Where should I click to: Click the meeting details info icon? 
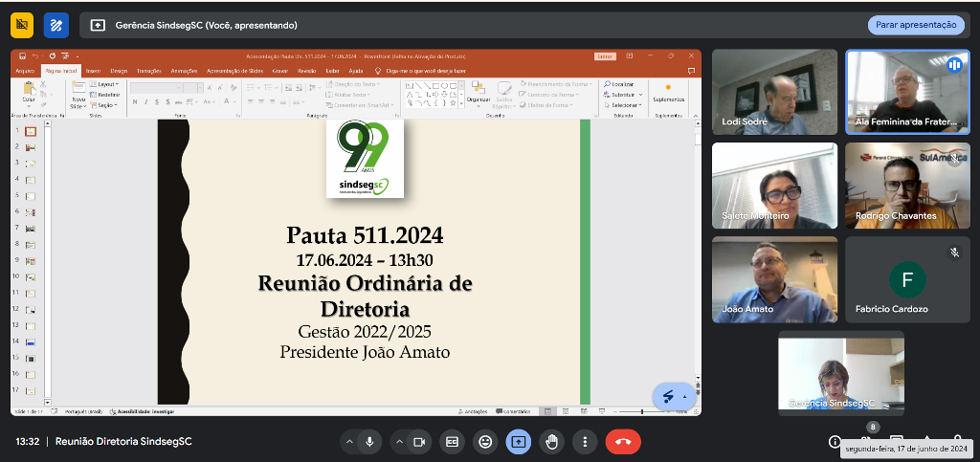click(835, 442)
